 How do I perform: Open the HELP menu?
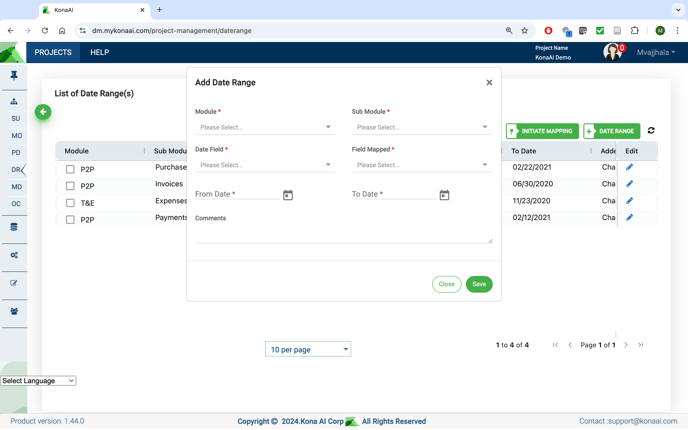click(99, 52)
